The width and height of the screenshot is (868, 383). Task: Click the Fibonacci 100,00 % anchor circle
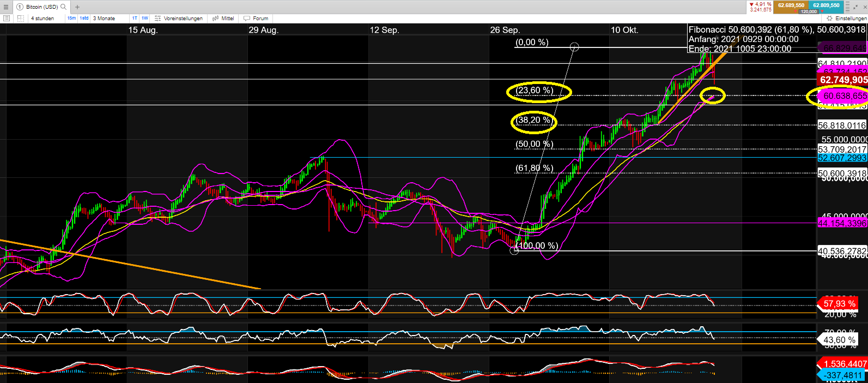tap(514, 250)
